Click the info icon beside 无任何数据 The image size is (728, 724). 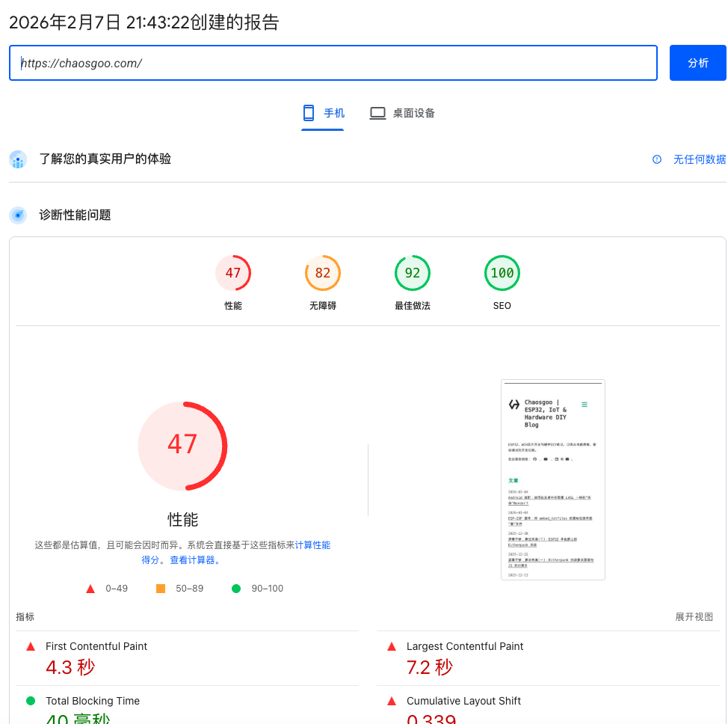click(656, 159)
